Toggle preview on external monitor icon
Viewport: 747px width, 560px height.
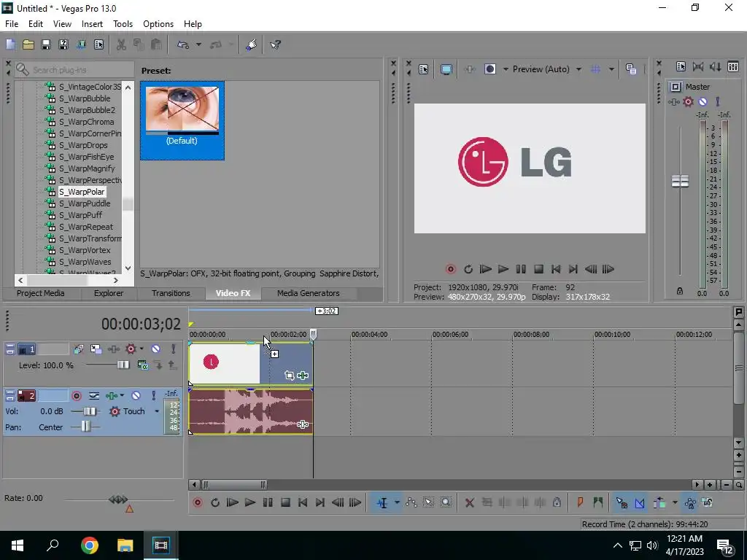[446, 69]
